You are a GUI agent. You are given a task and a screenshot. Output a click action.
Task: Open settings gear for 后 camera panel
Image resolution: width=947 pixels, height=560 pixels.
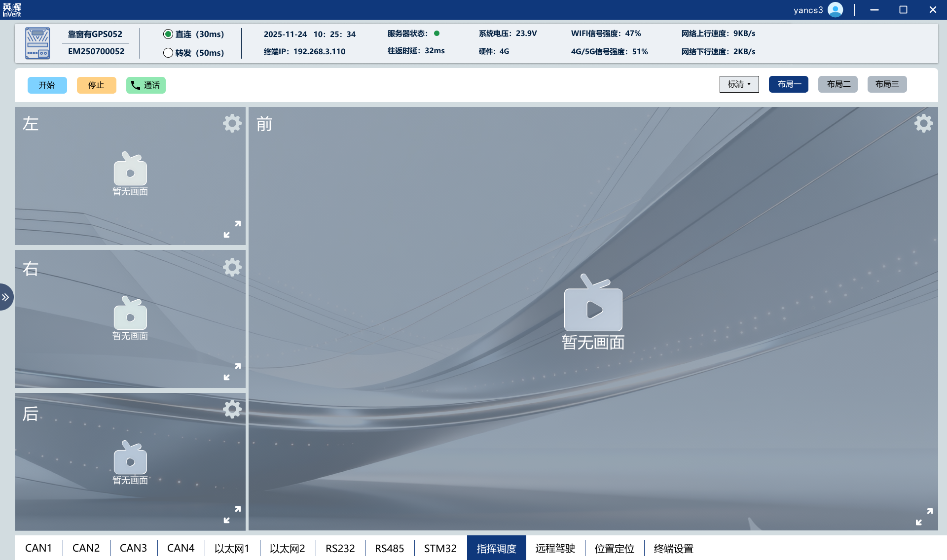(232, 409)
